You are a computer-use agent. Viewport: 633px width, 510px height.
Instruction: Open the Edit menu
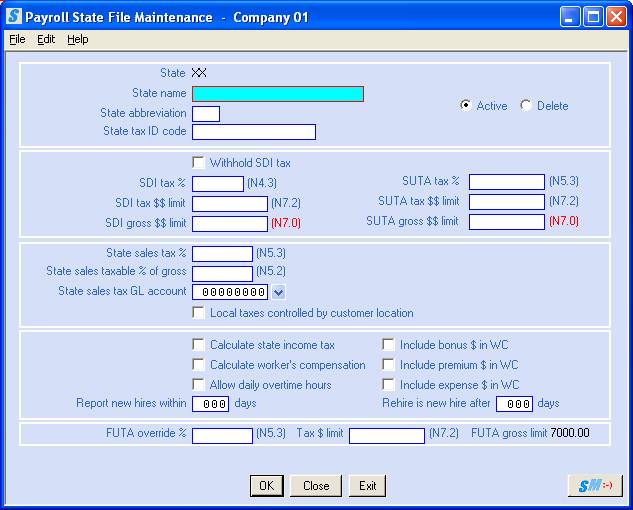(x=46, y=39)
